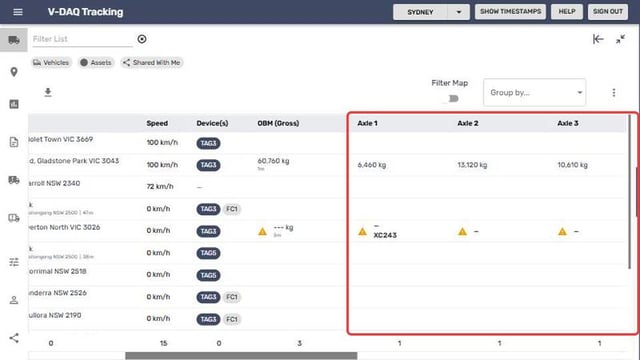Screen dimensions: 640x360
Task: Select the 13,120 kg Axle 2 value
Action: [472, 165]
